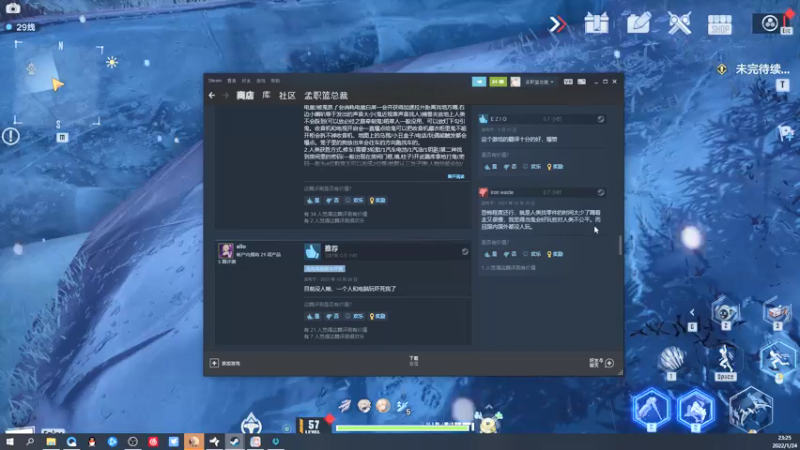Vote 是 on the long top review
800x450 pixels.
click(x=313, y=201)
